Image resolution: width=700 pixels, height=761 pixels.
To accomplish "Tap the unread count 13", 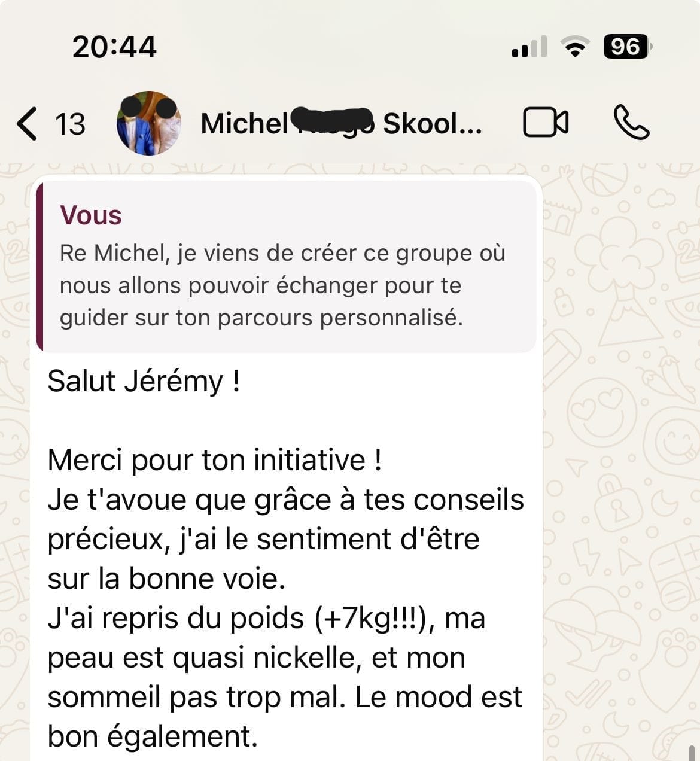I will pyautogui.click(x=70, y=124).
